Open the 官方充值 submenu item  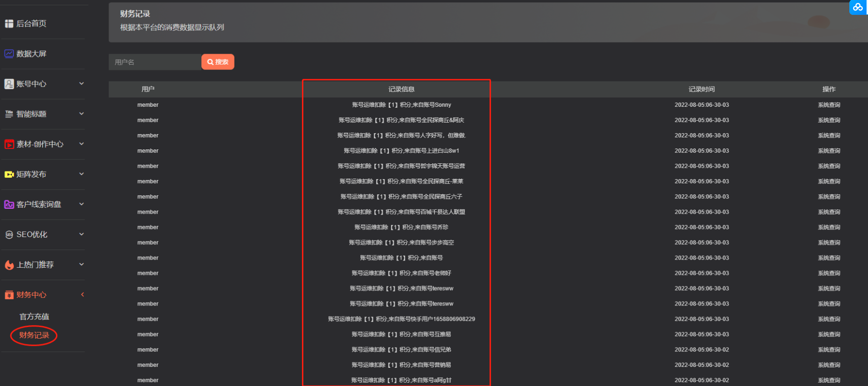[x=34, y=317]
